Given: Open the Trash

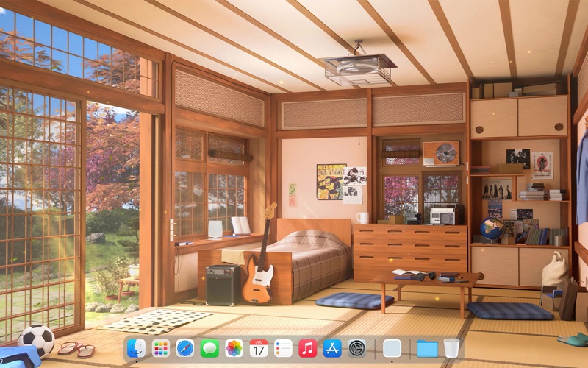Looking at the screenshot, I should click(451, 348).
